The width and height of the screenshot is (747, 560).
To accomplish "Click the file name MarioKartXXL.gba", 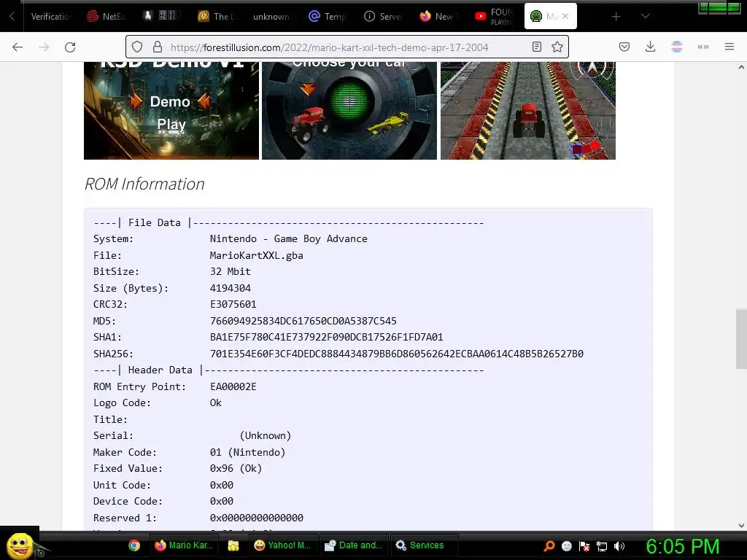I will tap(256, 255).
